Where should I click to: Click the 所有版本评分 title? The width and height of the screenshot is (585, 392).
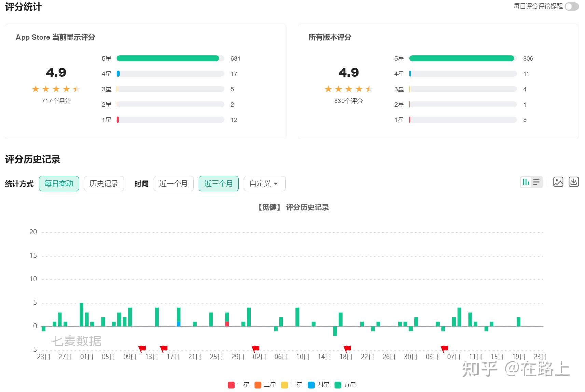tap(330, 37)
